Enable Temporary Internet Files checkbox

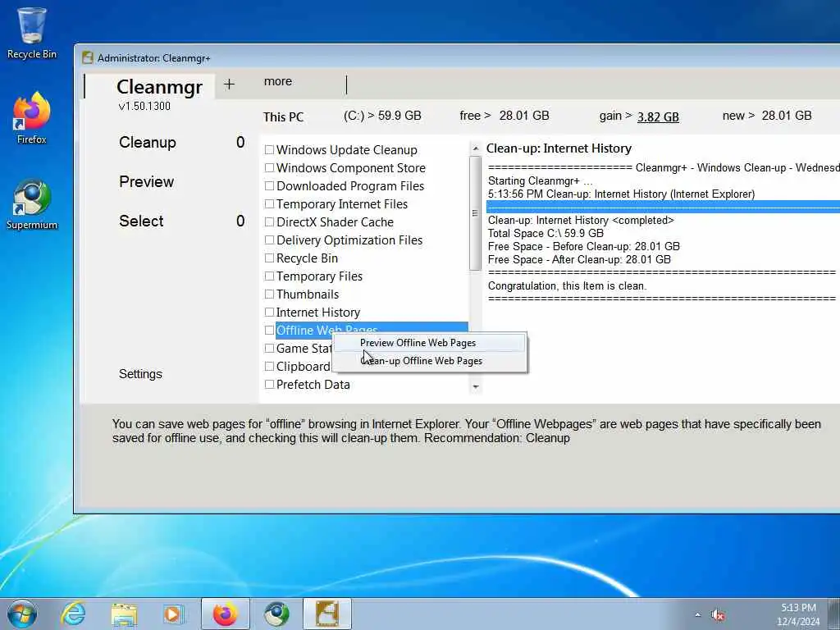click(269, 204)
